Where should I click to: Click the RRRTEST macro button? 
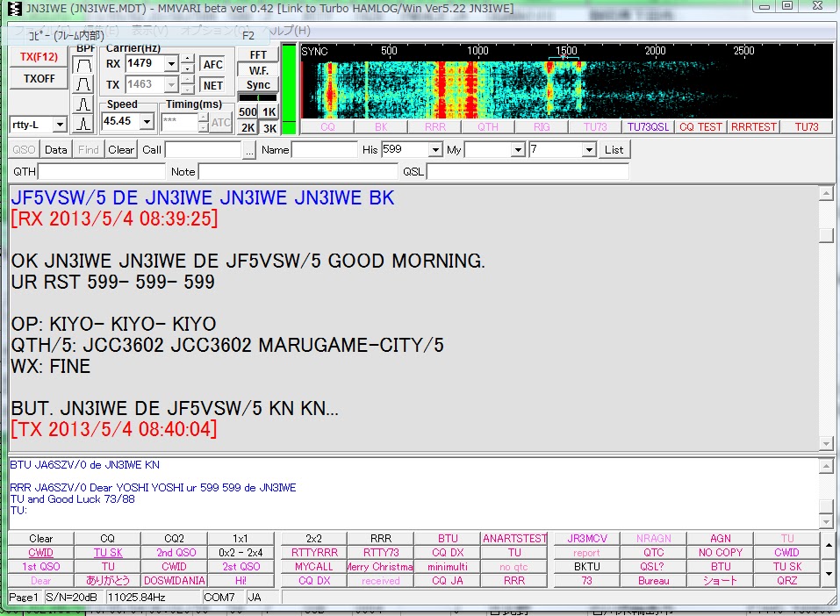click(x=753, y=127)
